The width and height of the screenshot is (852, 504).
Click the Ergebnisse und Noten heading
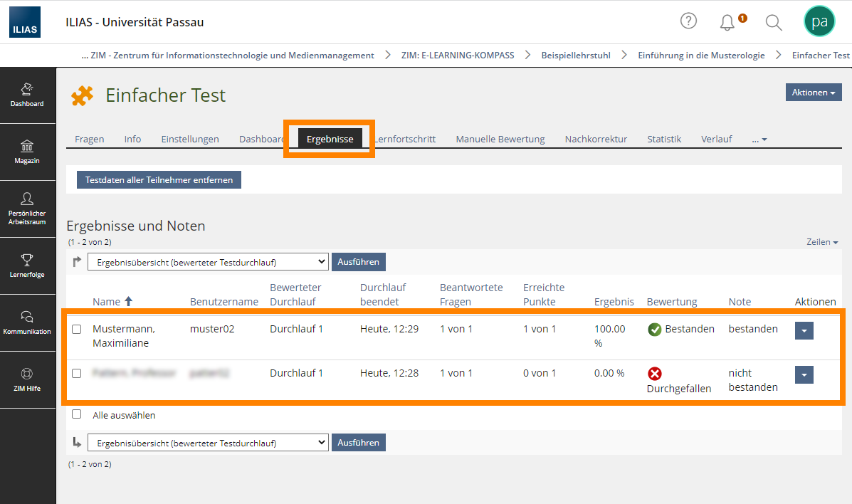[136, 226]
